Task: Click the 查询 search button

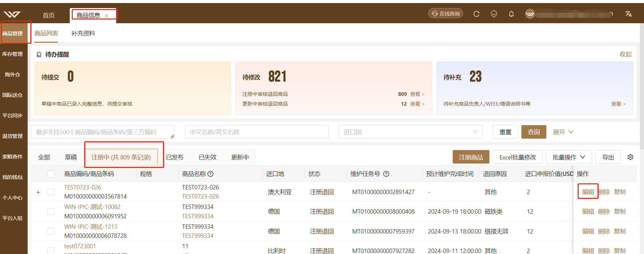Action: (534, 132)
